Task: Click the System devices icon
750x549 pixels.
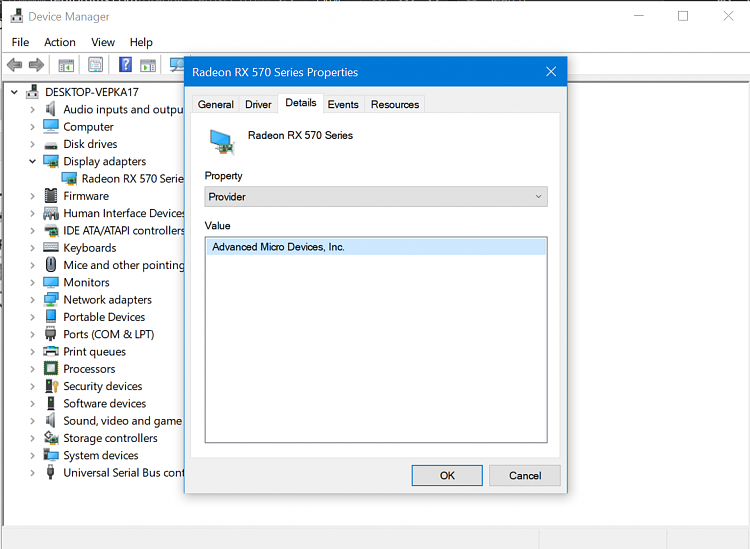Action: pos(51,454)
